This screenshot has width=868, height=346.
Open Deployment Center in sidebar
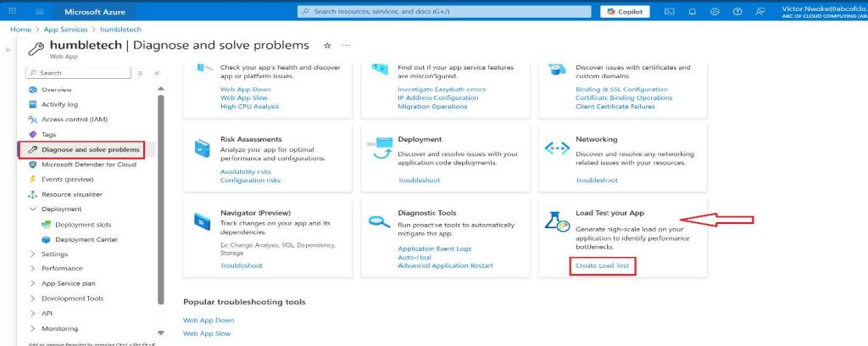tap(86, 239)
